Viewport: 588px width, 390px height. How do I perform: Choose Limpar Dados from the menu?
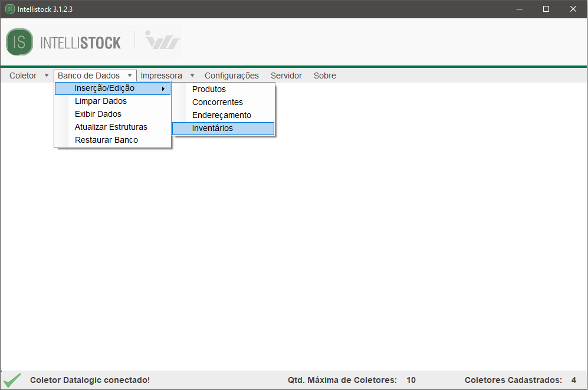100,101
